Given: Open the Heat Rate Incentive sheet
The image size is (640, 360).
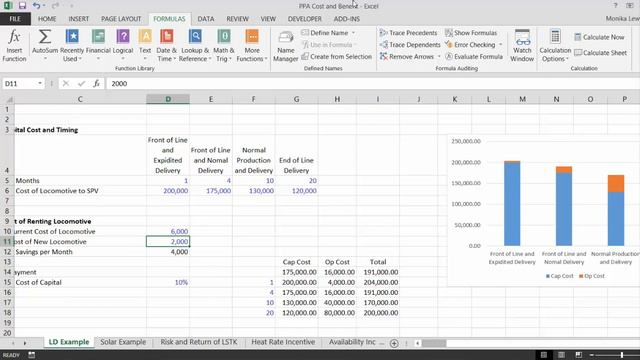Looking at the screenshot, I should click(283, 342).
